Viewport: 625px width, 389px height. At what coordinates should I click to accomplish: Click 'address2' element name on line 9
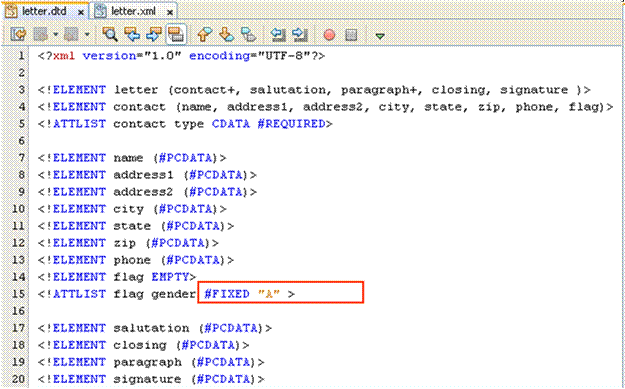tap(143, 192)
